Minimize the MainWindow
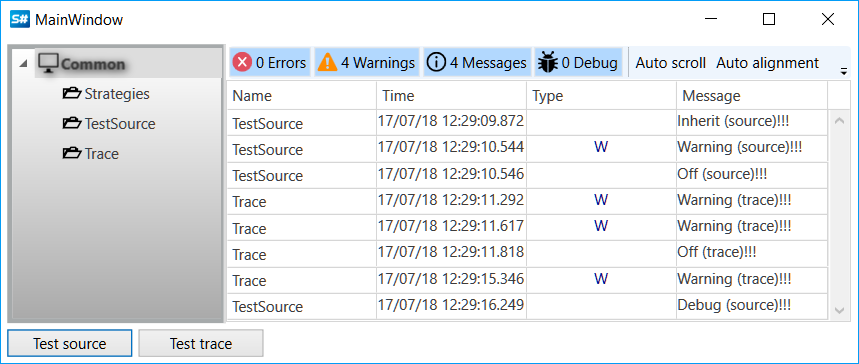 pos(712,20)
